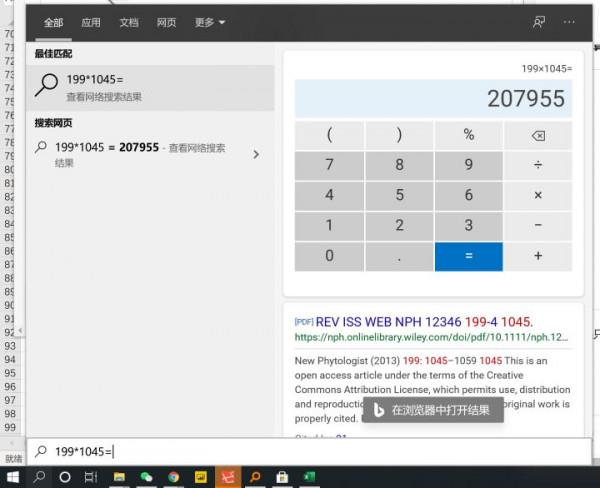The width and height of the screenshot is (600, 488).
Task: Click 在浏览器中打开结果 button
Action: pyautogui.click(x=433, y=410)
